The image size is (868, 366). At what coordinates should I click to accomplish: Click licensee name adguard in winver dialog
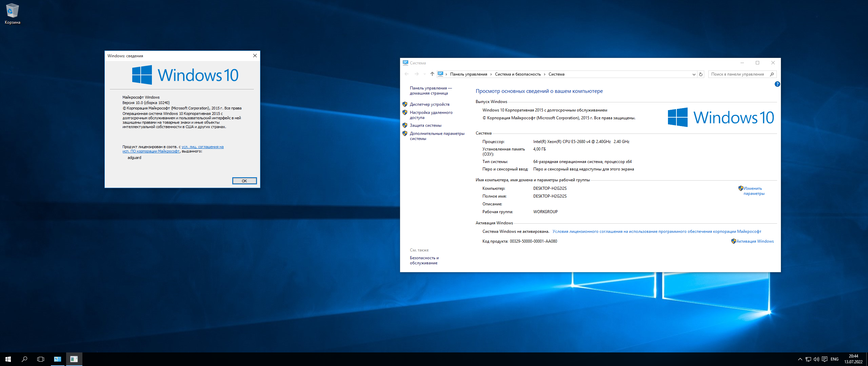(x=134, y=158)
